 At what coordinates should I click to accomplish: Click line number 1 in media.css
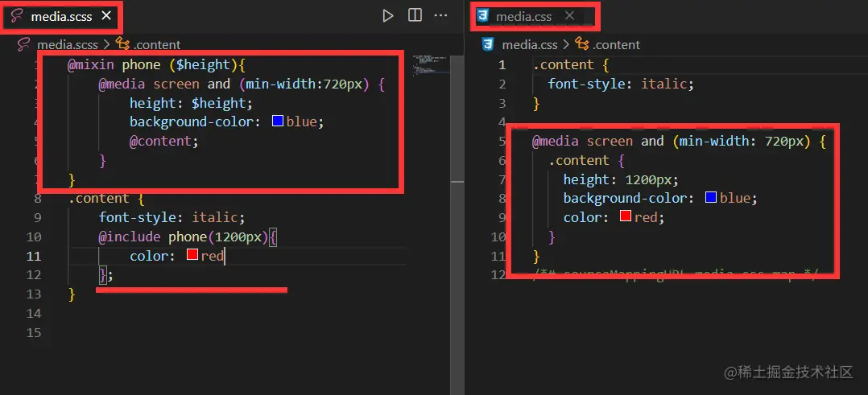[x=502, y=65]
